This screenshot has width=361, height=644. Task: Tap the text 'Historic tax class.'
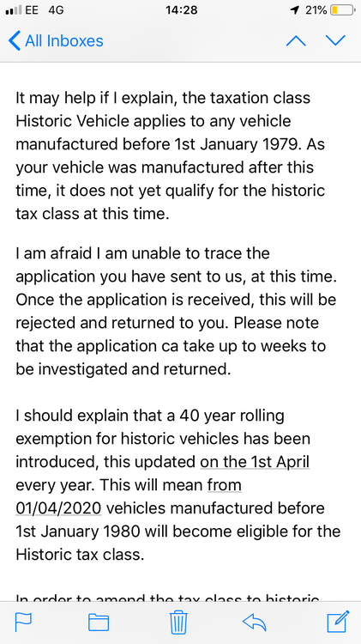point(80,555)
